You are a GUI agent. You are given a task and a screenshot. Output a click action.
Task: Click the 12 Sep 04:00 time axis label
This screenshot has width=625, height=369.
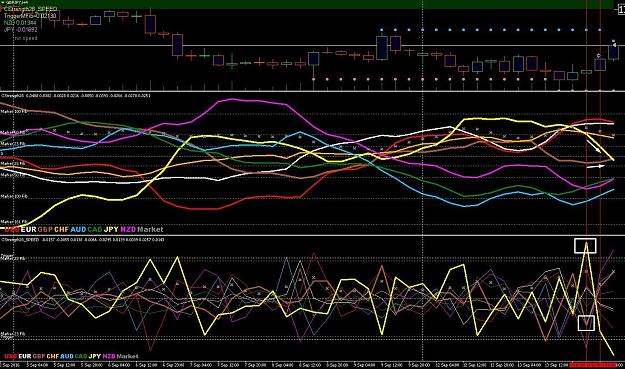click(x=447, y=365)
